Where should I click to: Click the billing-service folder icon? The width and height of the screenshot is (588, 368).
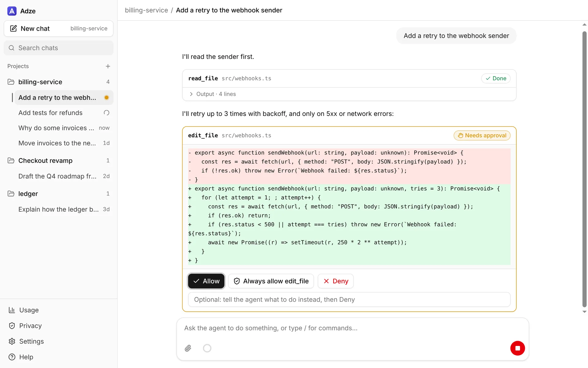coord(11,82)
